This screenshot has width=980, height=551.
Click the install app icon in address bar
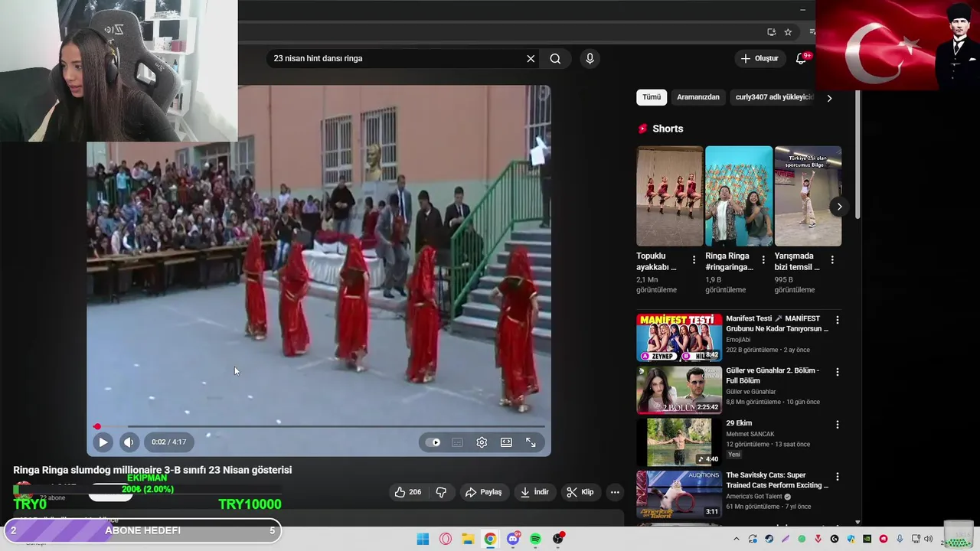(x=771, y=31)
